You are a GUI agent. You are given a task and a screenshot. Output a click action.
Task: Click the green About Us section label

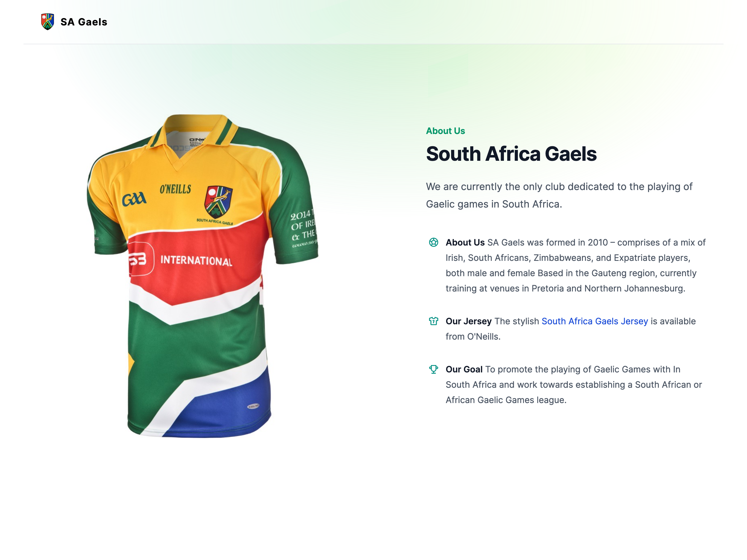pos(445,131)
